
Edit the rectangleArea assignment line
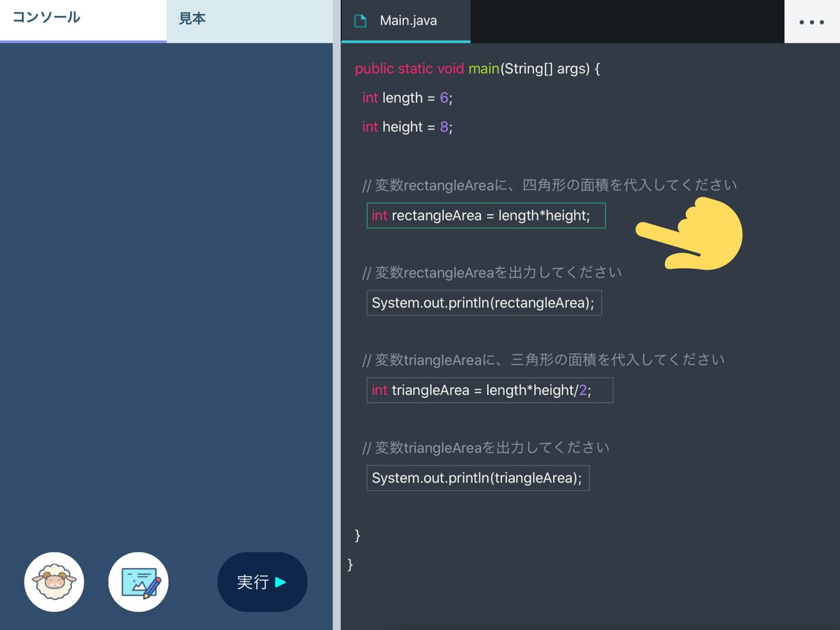486,216
